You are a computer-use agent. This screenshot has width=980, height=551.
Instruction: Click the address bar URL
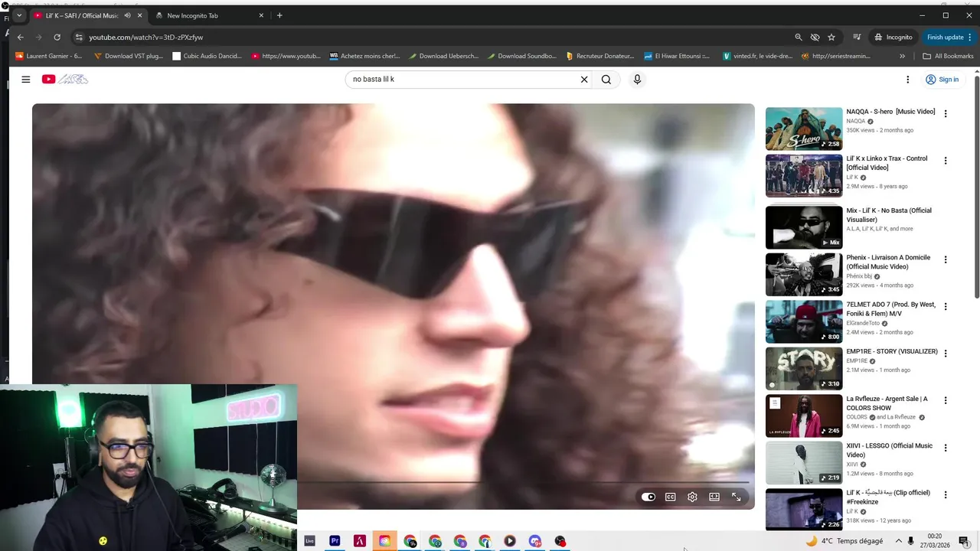pos(145,37)
